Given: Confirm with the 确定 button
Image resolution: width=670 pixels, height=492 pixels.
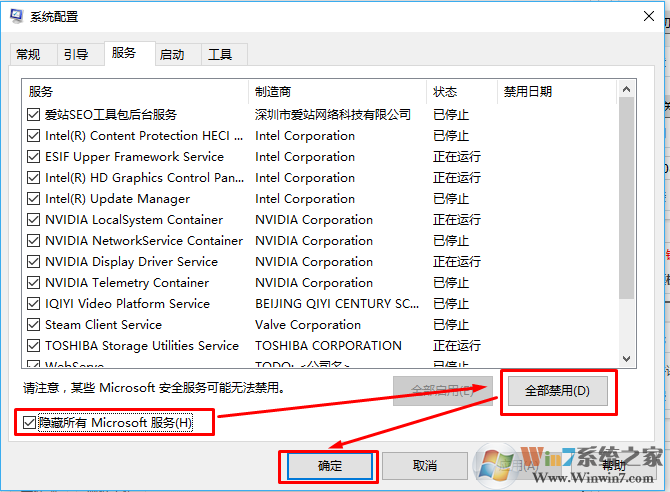Looking at the screenshot, I should pos(329,465).
